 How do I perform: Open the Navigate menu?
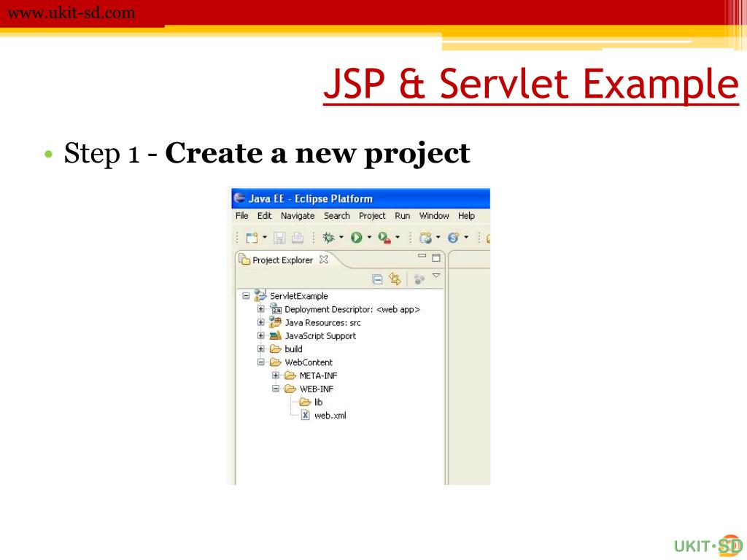pyautogui.click(x=298, y=216)
